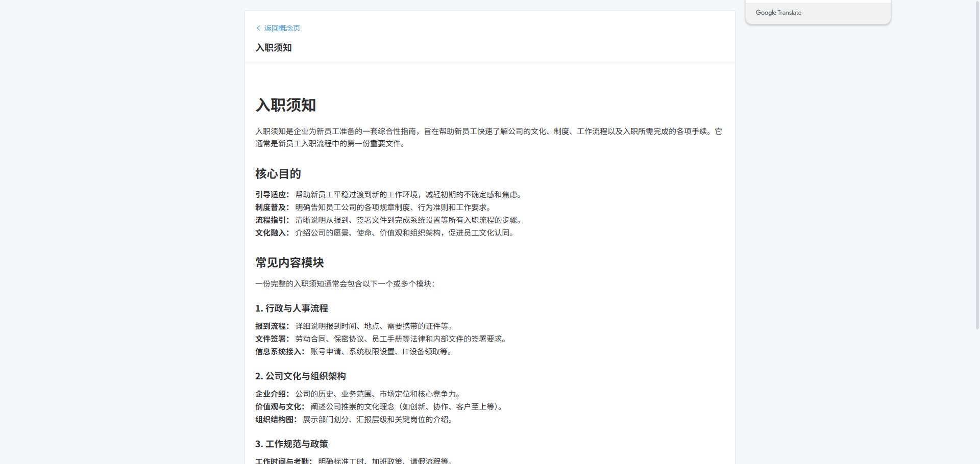This screenshot has width=980, height=464.
Task: Click the 核心目的 section heading
Action: (x=278, y=174)
